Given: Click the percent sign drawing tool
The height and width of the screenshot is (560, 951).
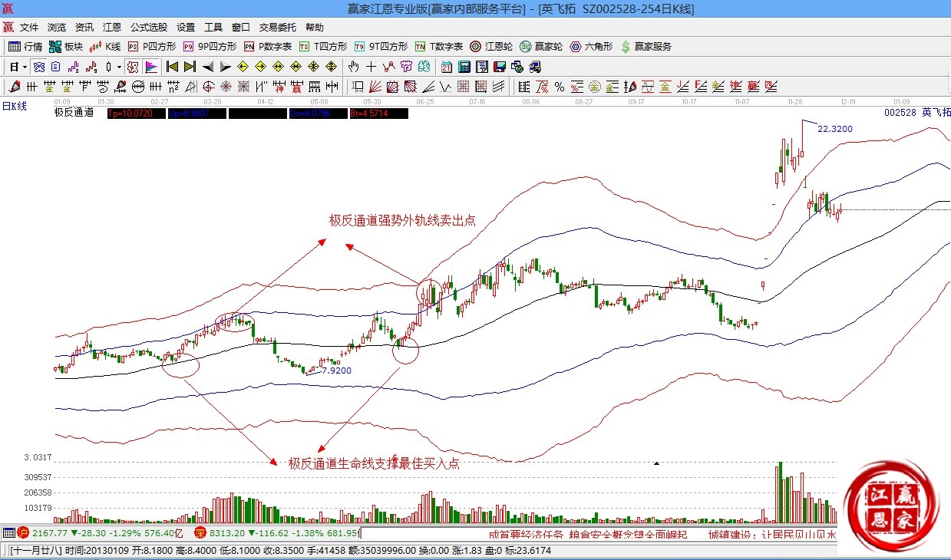Looking at the screenshot, I should point(560,86).
